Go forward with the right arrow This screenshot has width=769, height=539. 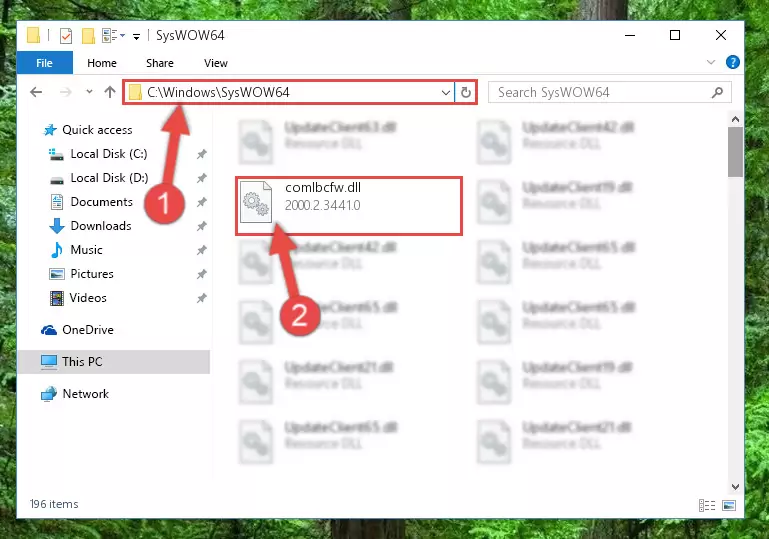point(65,92)
